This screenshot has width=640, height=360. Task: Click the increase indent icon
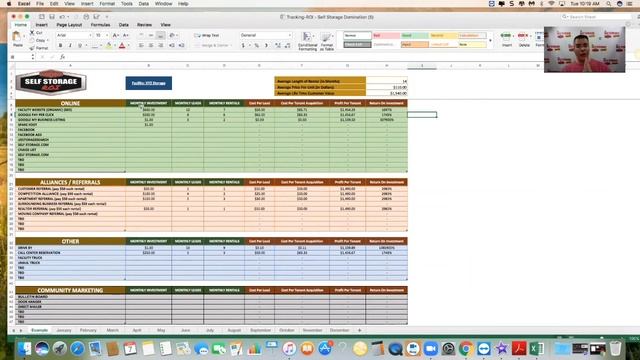click(x=182, y=46)
